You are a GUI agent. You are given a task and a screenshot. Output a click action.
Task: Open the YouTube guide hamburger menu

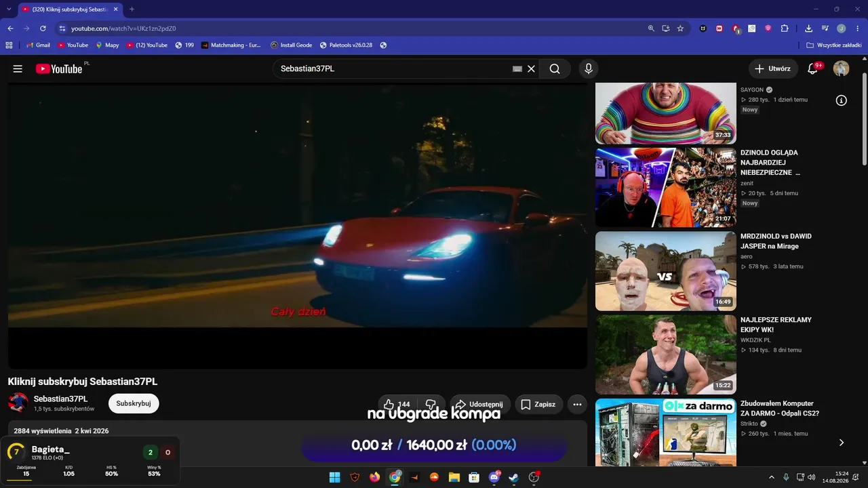point(18,68)
